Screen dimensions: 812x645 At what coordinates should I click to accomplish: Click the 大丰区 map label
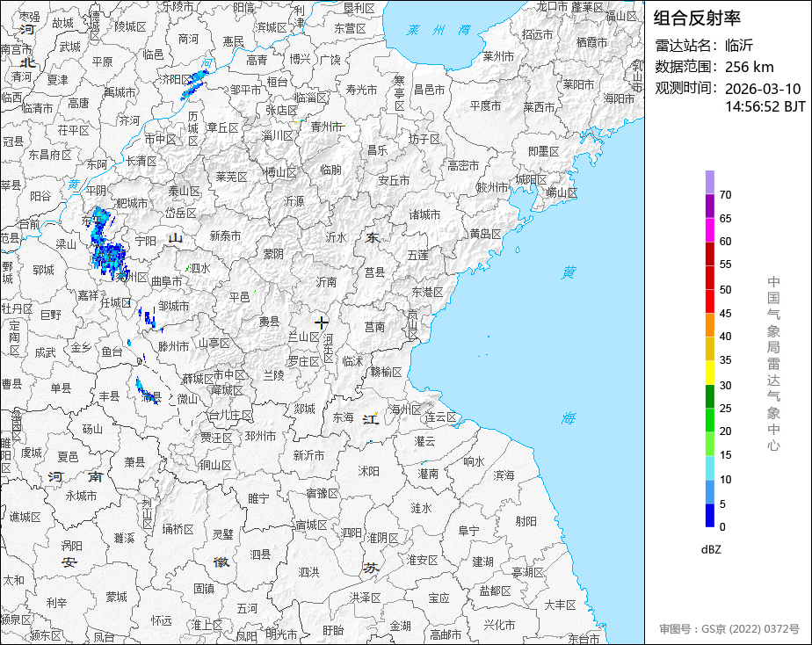point(561,605)
